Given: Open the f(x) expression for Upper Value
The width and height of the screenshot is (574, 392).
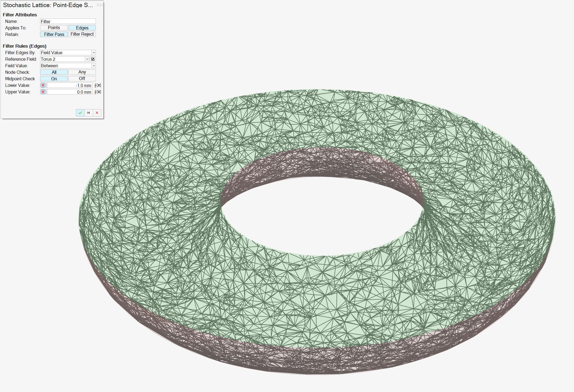Looking at the screenshot, I should (x=98, y=92).
